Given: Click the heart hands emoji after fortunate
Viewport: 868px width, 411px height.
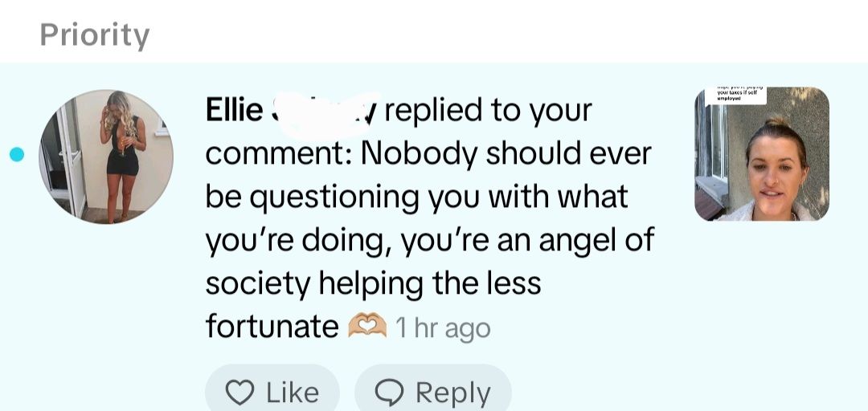Looking at the screenshot, I should click(x=367, y=326).
